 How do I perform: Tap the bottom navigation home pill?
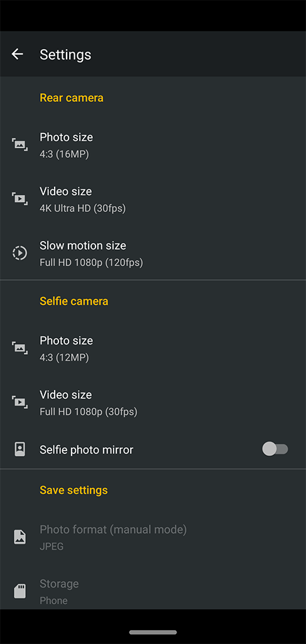click(x=153, y=632)
